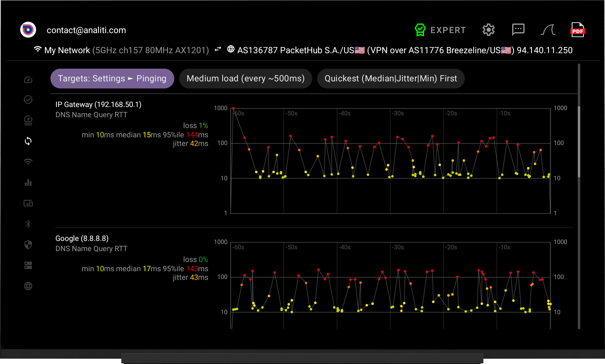Open the bar chart sidebar icon
Image resolution: width=605 pixels, height=364 pixels.
click(x=28, y=182)
